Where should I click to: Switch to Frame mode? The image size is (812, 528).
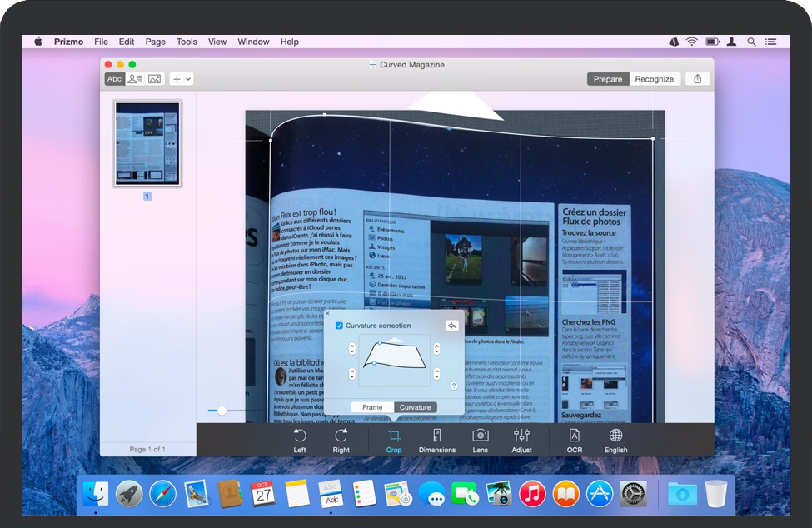(371, 407)
